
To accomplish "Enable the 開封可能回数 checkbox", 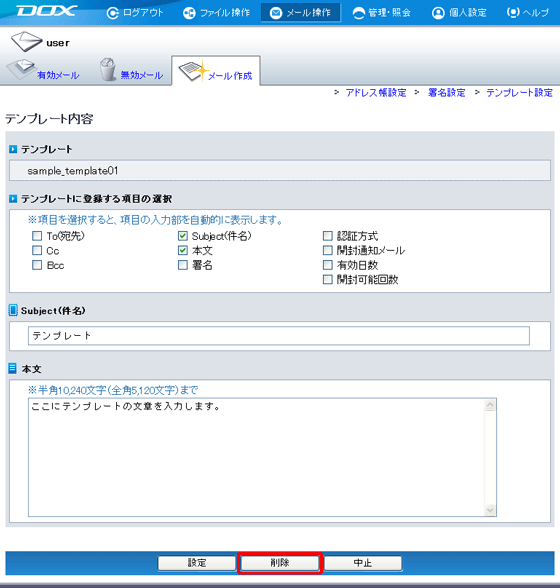I will [327, 279].
